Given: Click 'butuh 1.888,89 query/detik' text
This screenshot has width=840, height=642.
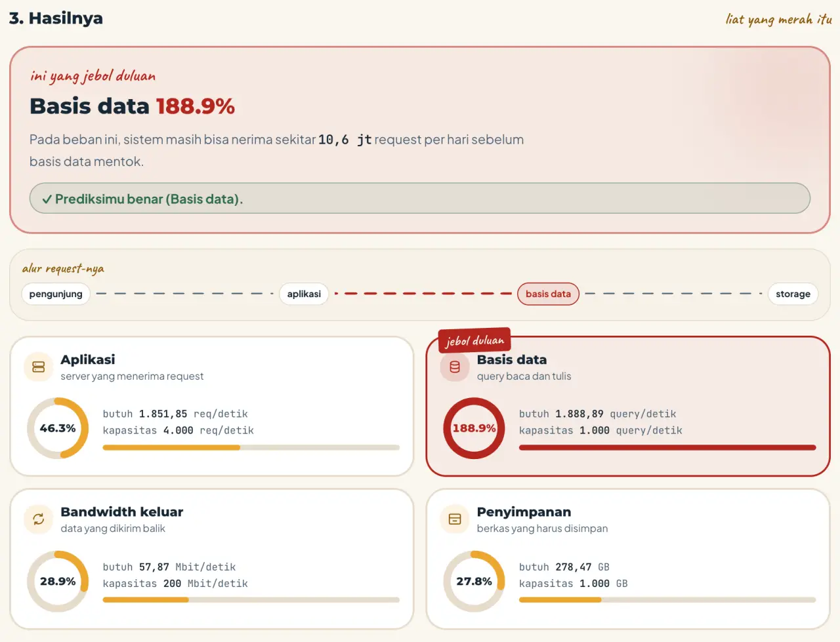Looking at the screenshot, I should tap(598, 414).
